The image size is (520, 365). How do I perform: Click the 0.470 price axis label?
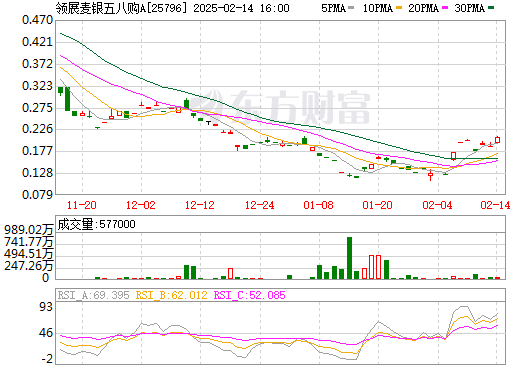pyautogui.click(x=37, y=20)
